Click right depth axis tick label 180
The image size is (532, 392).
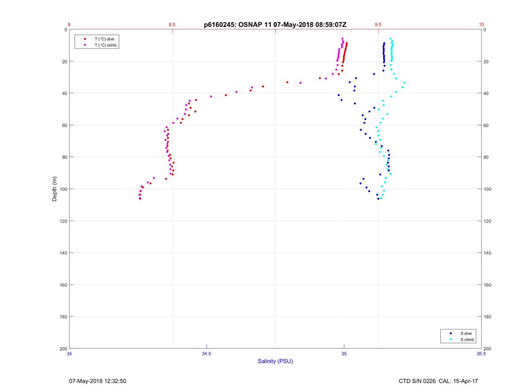(x=488, y=317)
